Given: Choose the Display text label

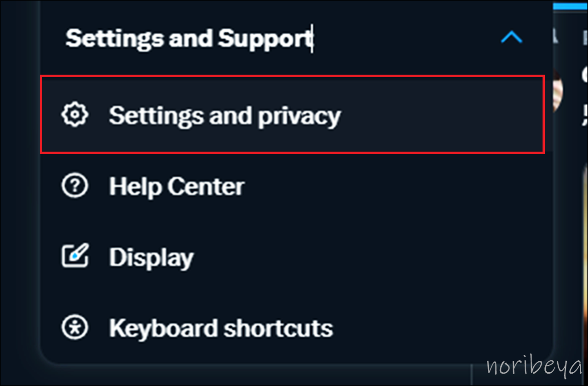Looking at the screenshot, I should point(151,258).
